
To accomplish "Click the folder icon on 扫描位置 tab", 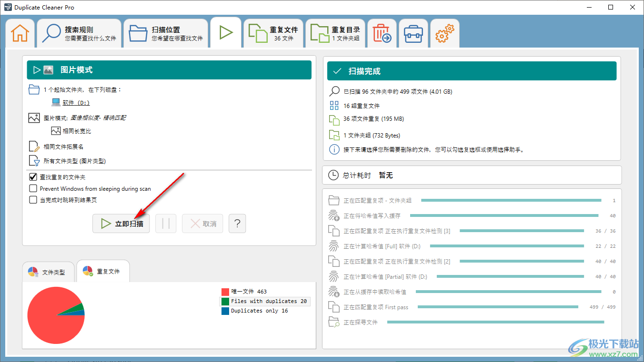I will pos(138,33).
